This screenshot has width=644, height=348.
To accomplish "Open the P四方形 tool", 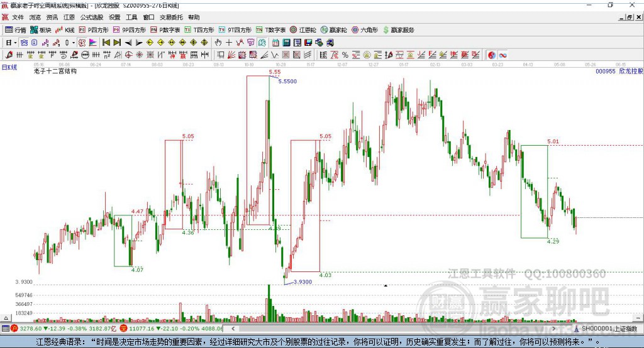I will pyautogui.click(x=94, y=30).
